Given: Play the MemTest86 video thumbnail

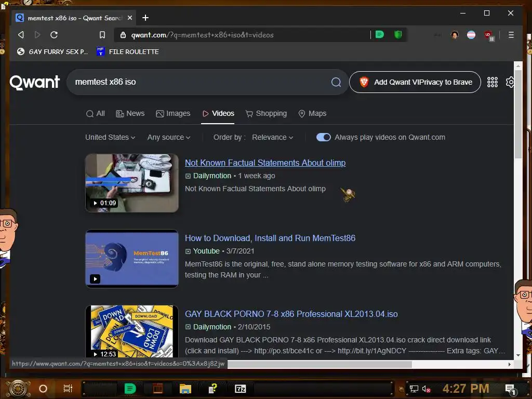Looking at the screenshot, I should pos(132,259).
